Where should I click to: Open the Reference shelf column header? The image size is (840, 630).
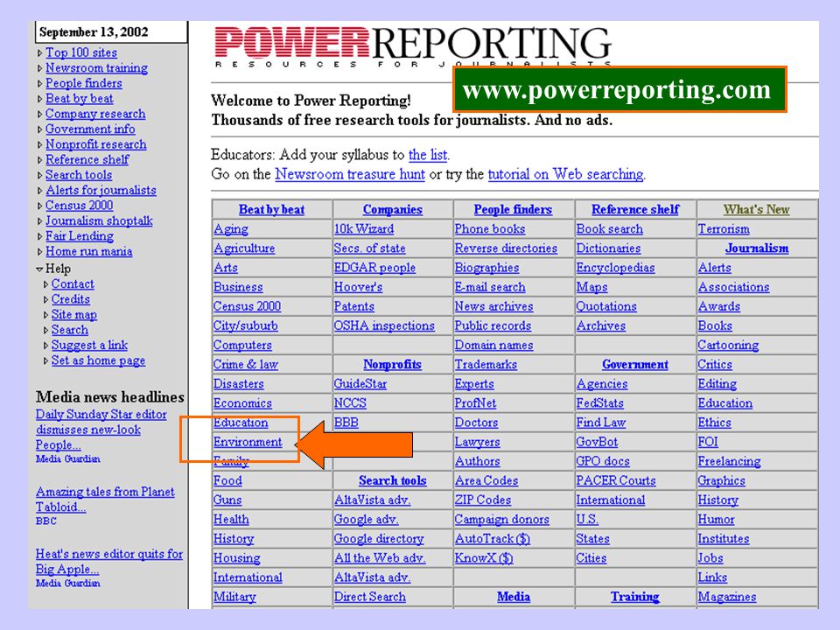[635, 209]
